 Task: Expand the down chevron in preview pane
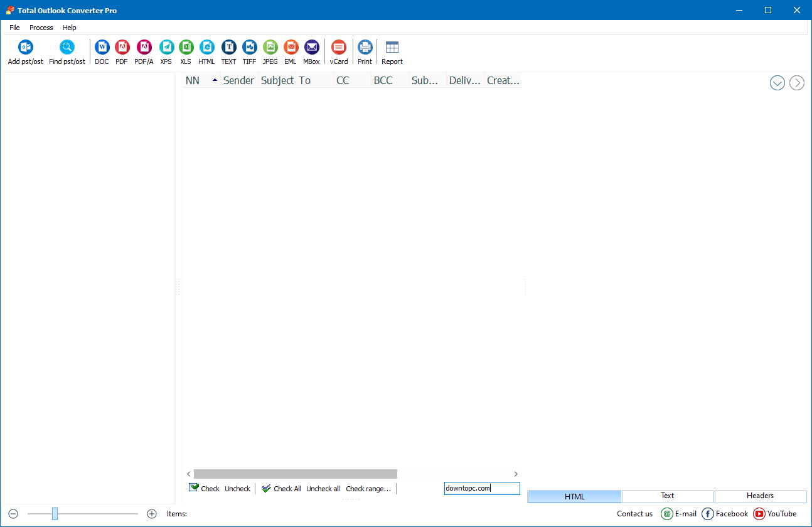coord(777,83)
